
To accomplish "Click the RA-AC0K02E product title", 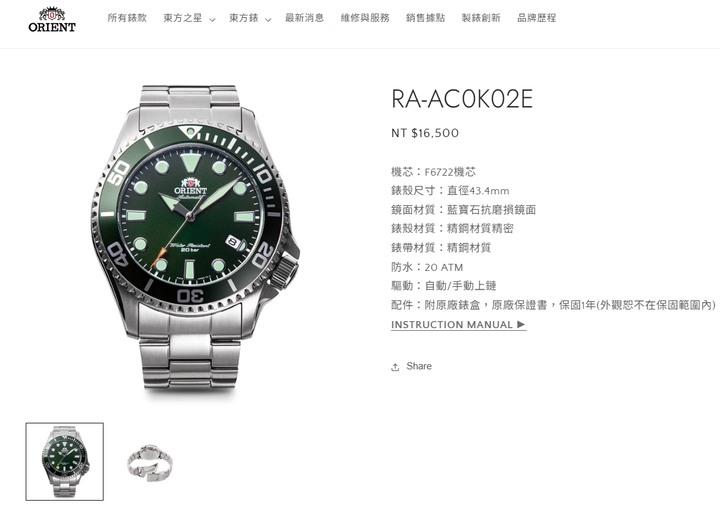I will pyautogui.click(x=462, y=98).
